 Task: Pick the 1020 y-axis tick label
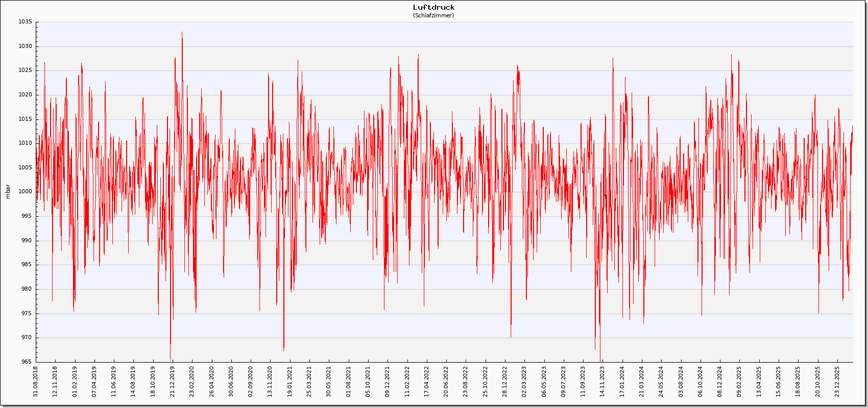click(x=25, y=95)
